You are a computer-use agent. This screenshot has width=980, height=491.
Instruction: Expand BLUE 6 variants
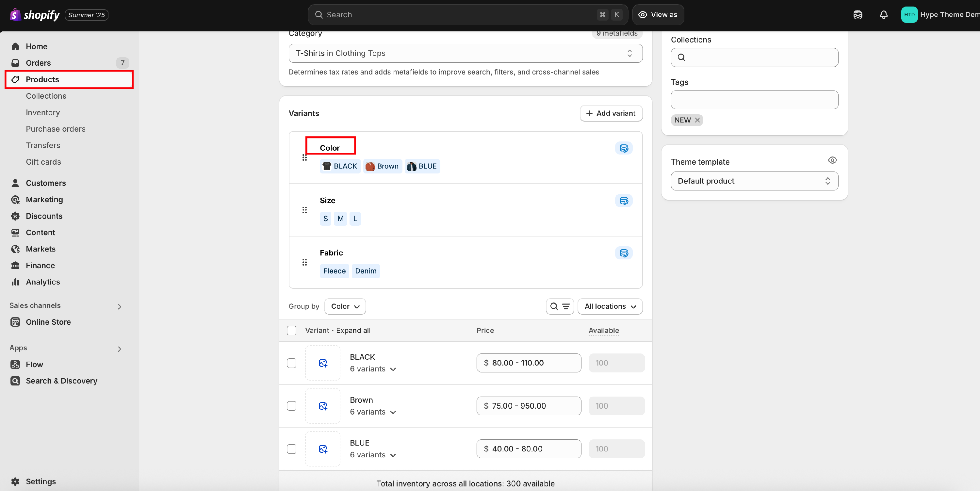[x=373, y=455]
